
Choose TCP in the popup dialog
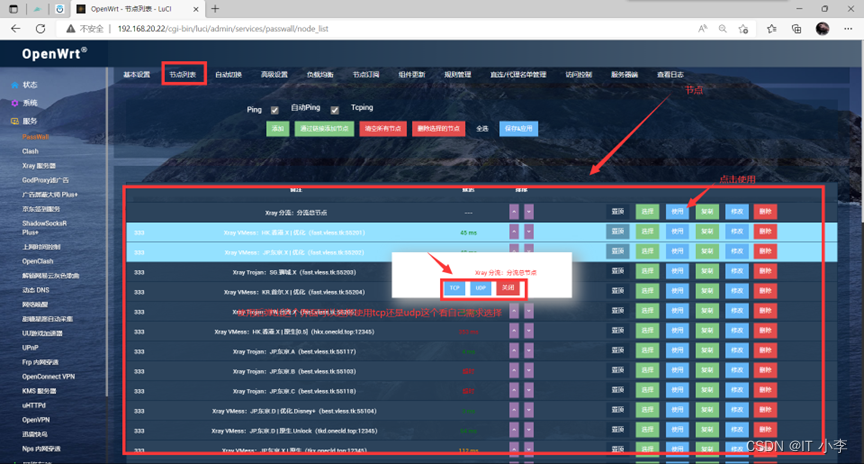[455, 288]
